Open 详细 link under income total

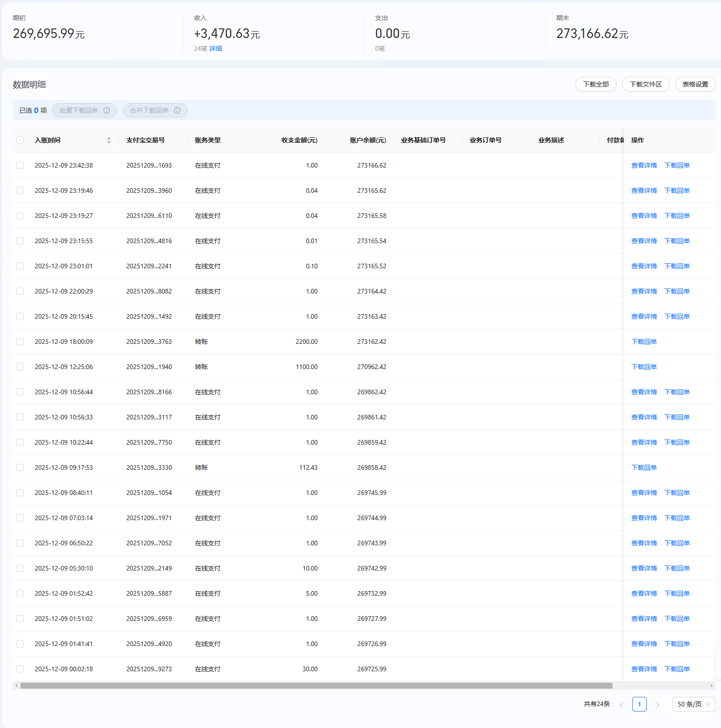pos(216,49)
